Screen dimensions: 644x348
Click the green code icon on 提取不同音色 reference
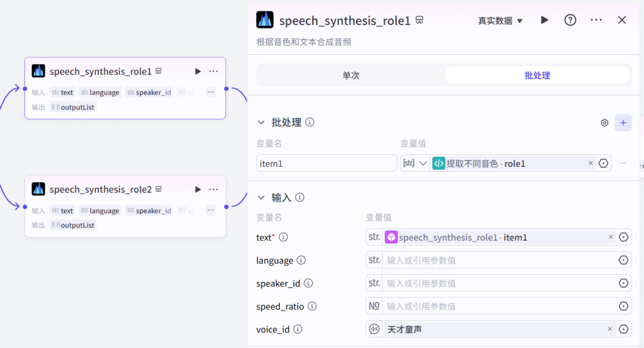[439, 163]
